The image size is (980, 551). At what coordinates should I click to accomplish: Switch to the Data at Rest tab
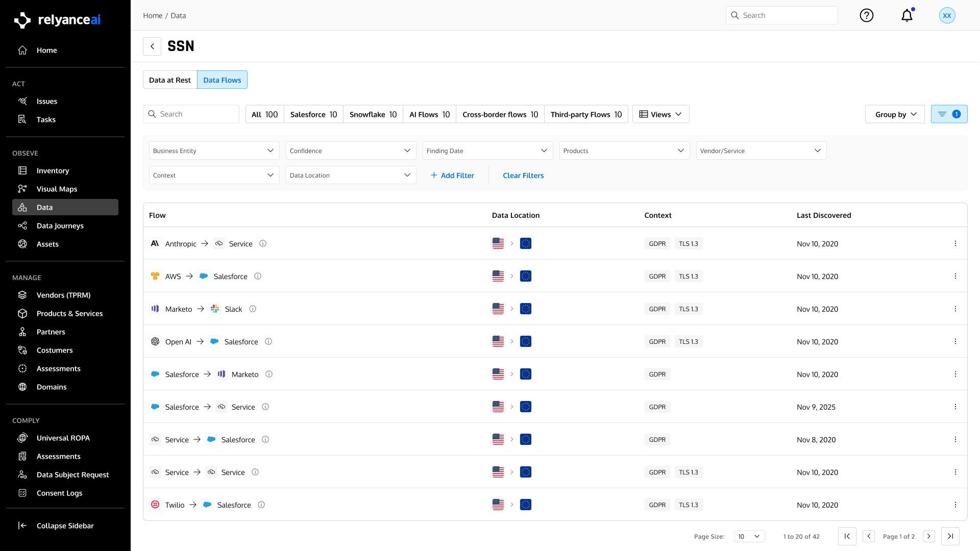point(170,80)
